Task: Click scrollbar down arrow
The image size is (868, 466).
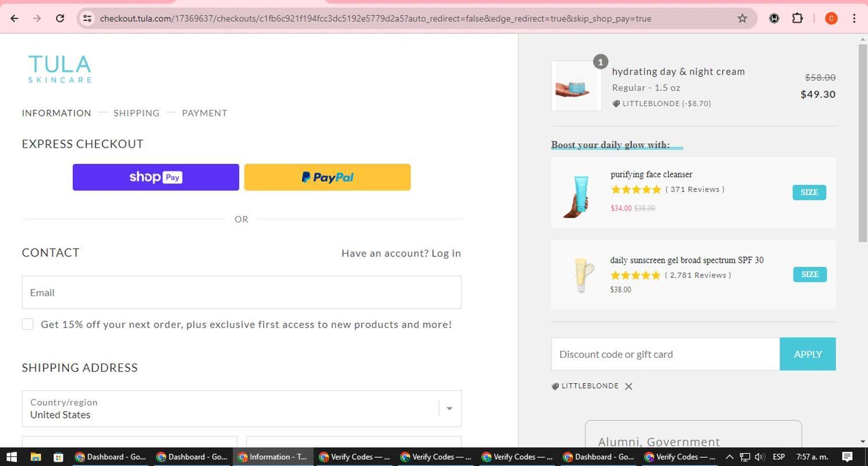Action: pos(862,442)
